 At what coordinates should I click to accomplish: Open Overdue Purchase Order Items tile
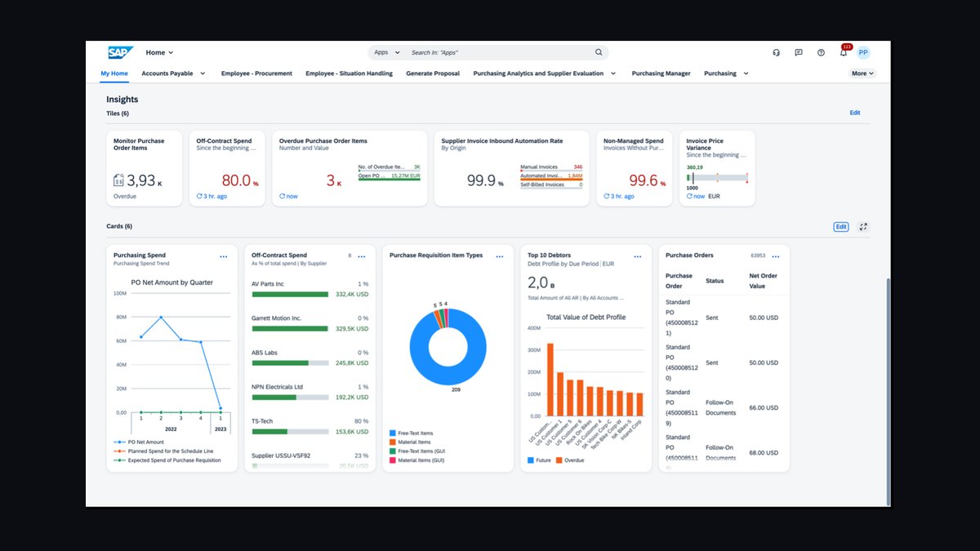coord(349,168)
